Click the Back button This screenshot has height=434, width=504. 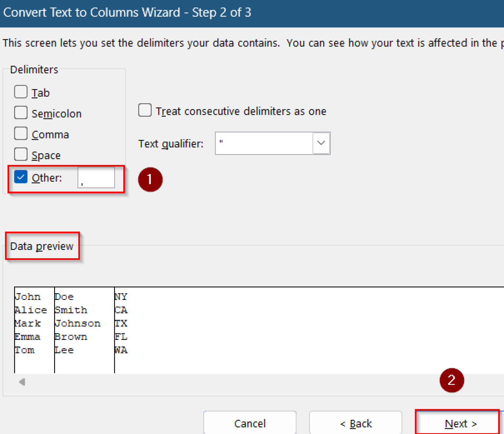355,423
